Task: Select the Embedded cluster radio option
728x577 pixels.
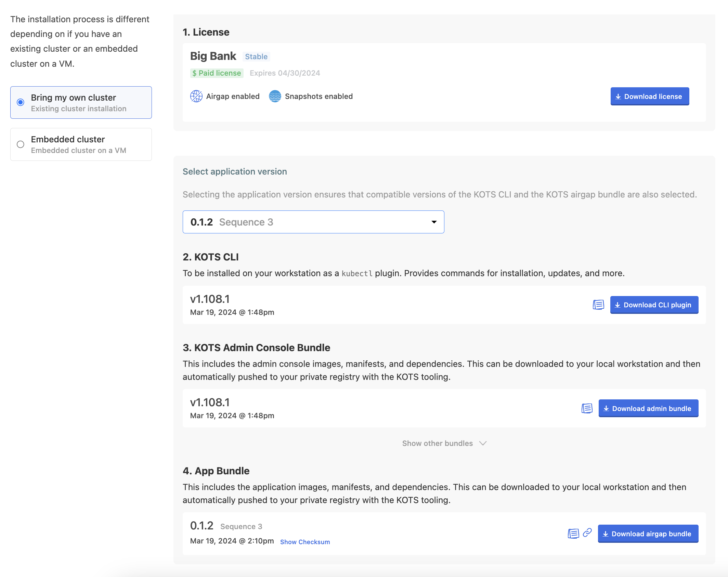Action: pos(21,144)
